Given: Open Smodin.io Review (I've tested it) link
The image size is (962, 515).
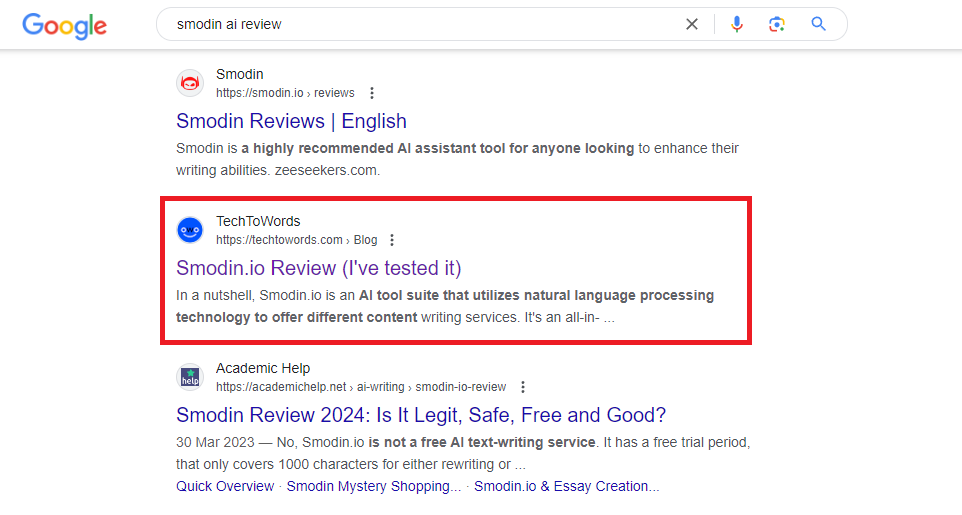Looking at the screenshot, I should tap(318, 268).
